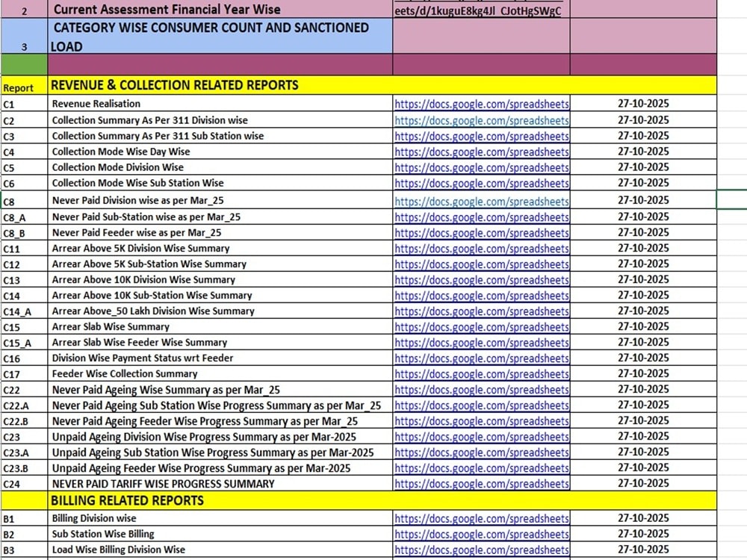Open partial link ending CJotHgSWgC
The image size is (747, 560).
click(x=478, y=11)
